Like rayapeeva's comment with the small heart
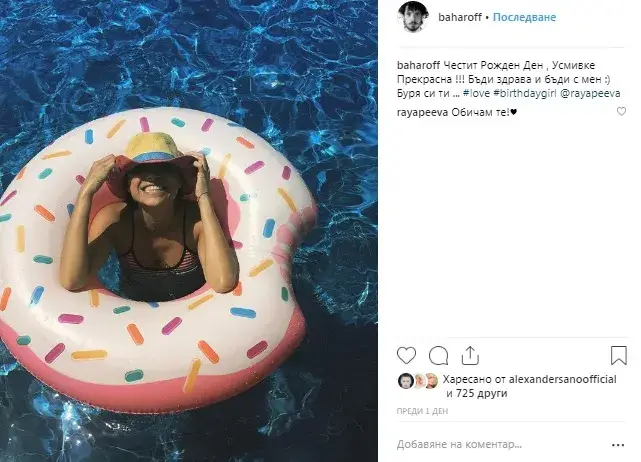641x462 pixels. [x=621, y=111]
